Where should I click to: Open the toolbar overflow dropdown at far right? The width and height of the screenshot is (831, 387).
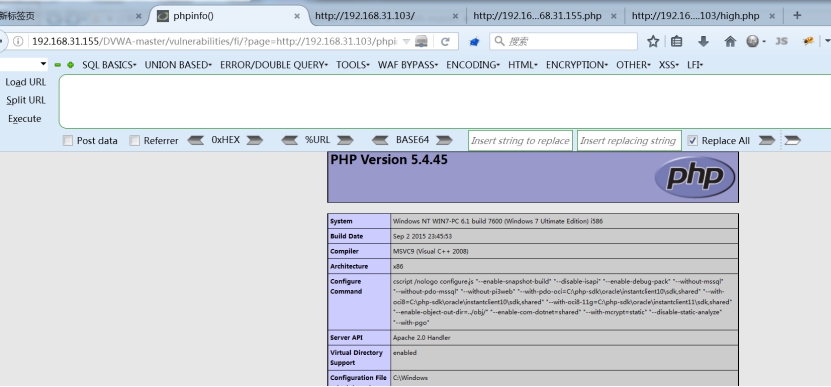click(827, 41)
